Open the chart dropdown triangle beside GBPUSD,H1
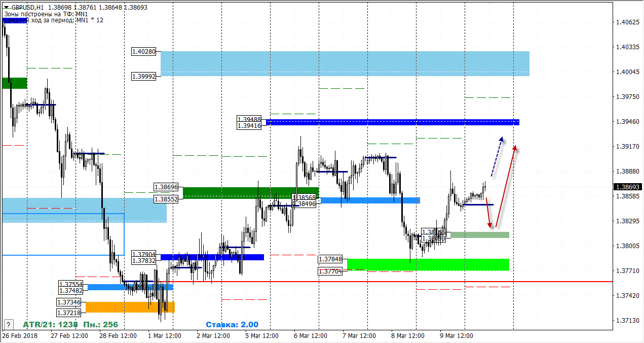Screen dimensions: 644x343 pyautogui.click(x=7, y=8)
